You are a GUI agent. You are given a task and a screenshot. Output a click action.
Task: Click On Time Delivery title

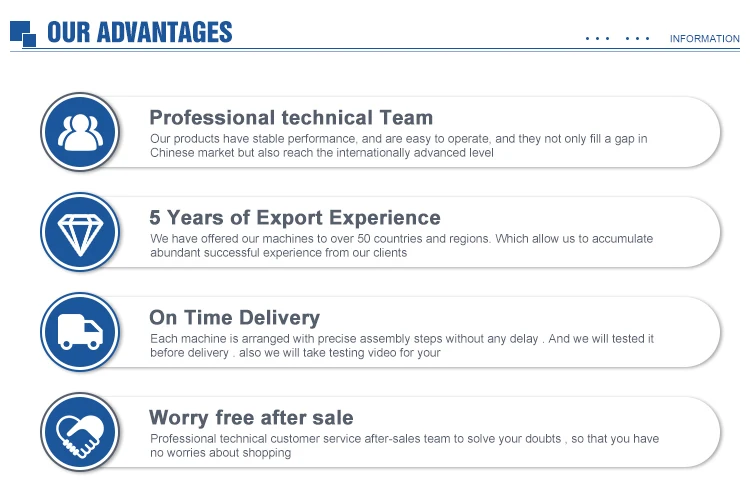[234, 318]
